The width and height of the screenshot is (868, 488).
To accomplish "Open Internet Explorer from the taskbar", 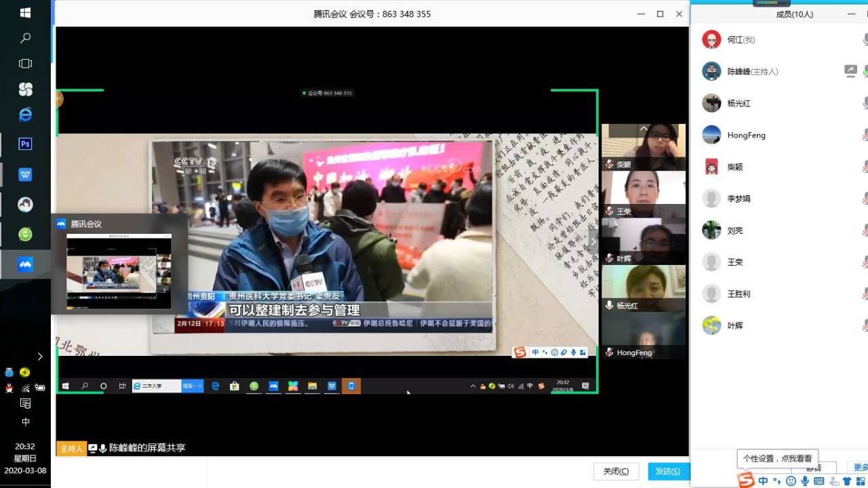I will tap(25, 115).
